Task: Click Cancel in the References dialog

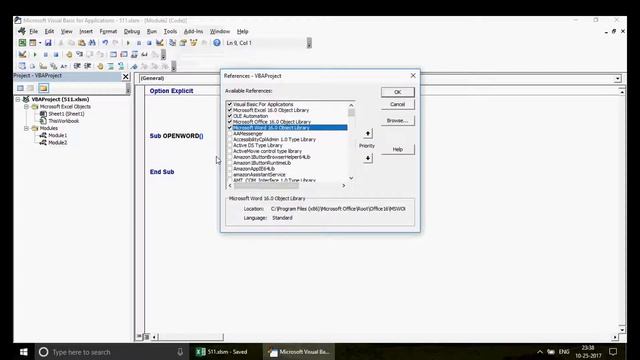Action: pyautogui.click(x=398, y=104)
